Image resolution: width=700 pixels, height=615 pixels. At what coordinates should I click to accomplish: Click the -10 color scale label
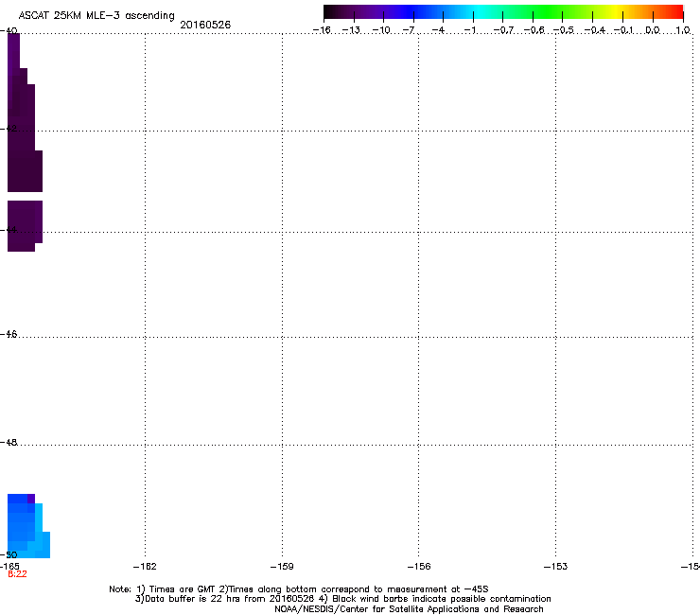tap(381, 30)
